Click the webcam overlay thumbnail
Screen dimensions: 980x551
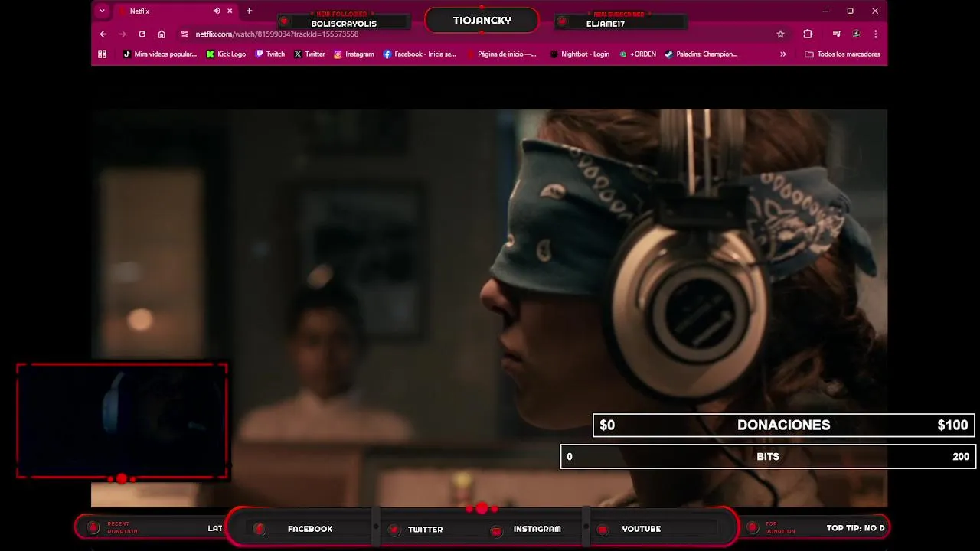[122, 420]
